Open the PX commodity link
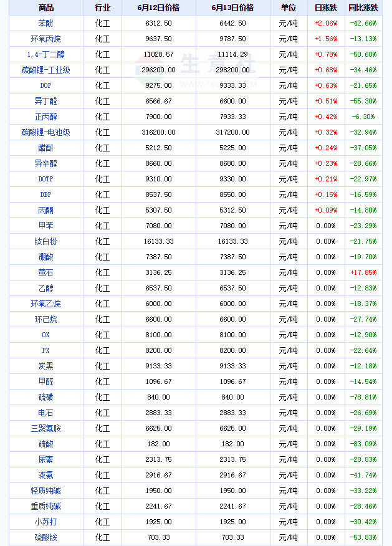 (x=45, y=351)
